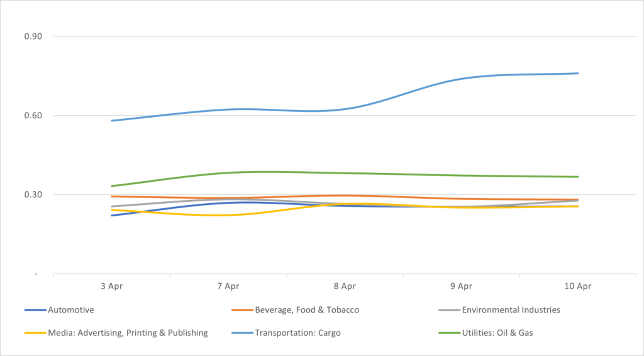The image size is (644, 356).
Task: Select the 10 Apr axis date label
Action: pos(577,286)
